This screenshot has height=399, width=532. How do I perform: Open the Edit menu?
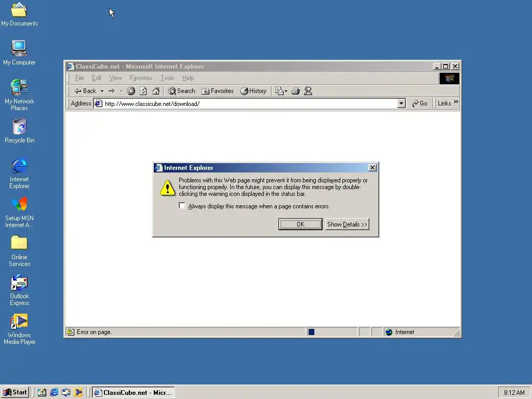97,78
